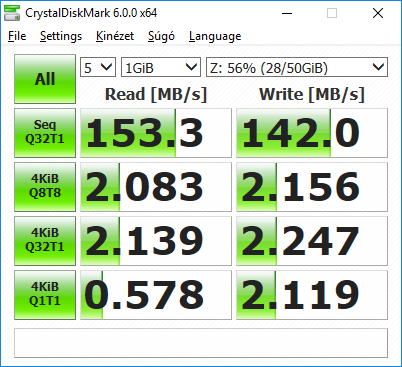Click the CrystalDiskMark title bar icon

pos(12,13)
